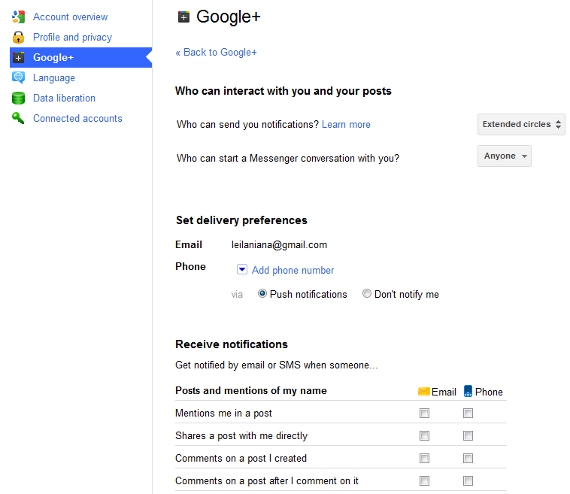Click the blue Phone column icon
Viewport: 570px width, 494px height.
[468, 391]
